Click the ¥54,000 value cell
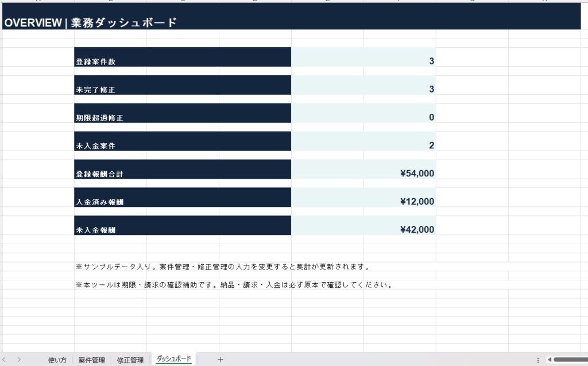 point(363,169)
